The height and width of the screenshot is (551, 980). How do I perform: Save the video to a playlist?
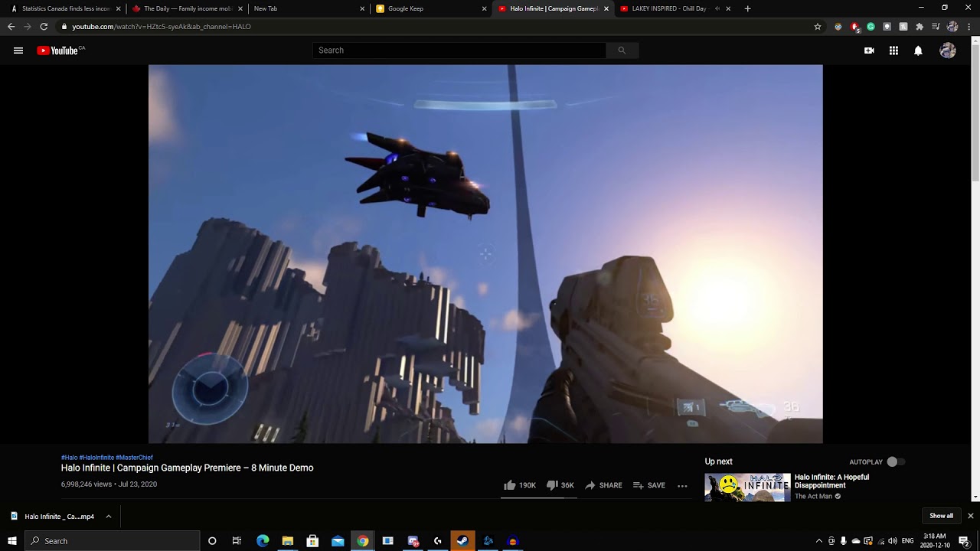(649, 485)
